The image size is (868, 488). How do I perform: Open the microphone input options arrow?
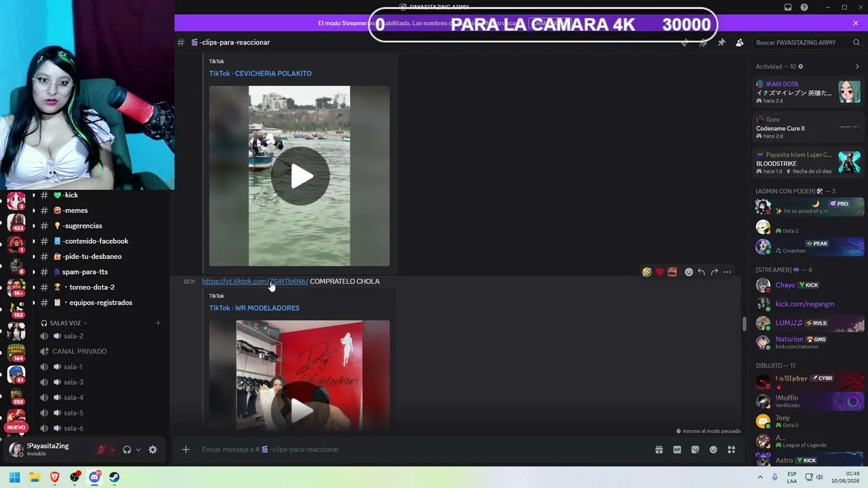(x=113, y=449)
